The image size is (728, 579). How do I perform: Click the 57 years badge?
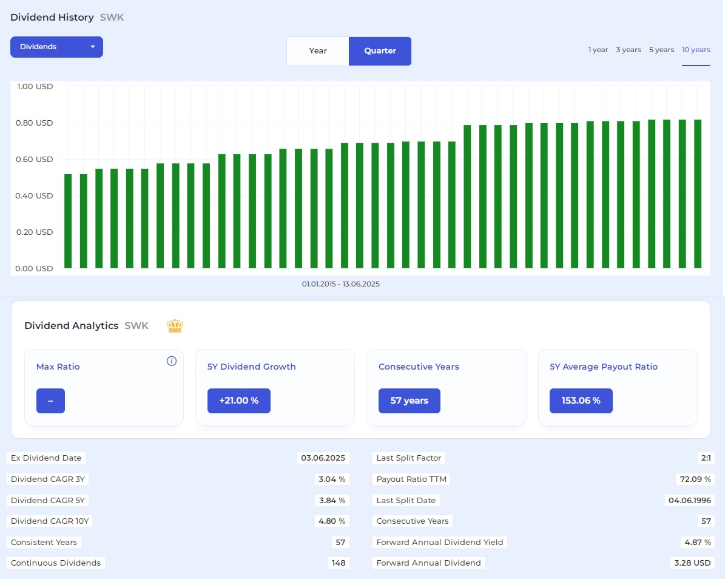click(409, 401)
